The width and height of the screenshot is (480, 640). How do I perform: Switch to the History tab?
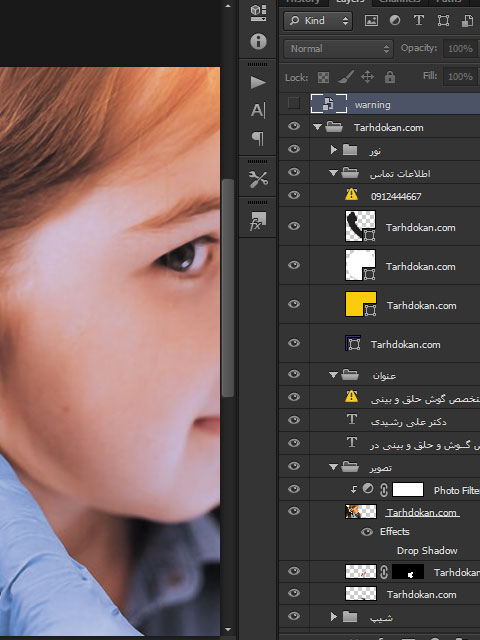click(303, 2)
